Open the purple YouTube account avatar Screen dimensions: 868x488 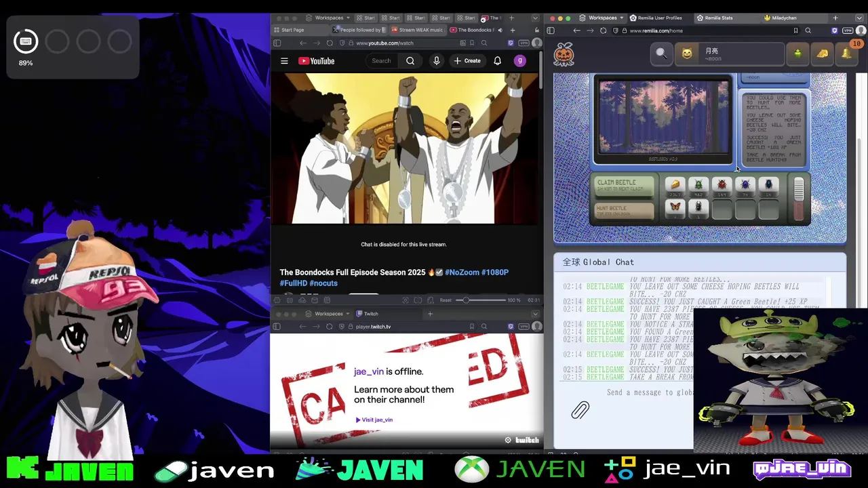[x=520, y=61]
